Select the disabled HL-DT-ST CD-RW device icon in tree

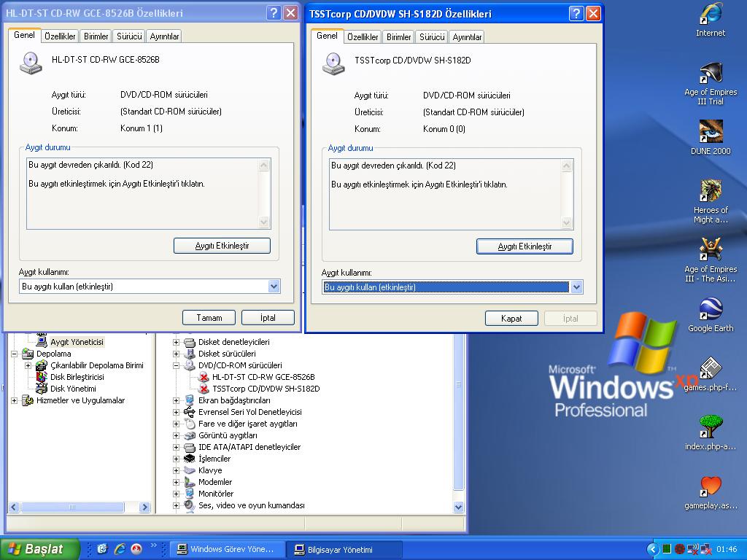tap(204, 377)
